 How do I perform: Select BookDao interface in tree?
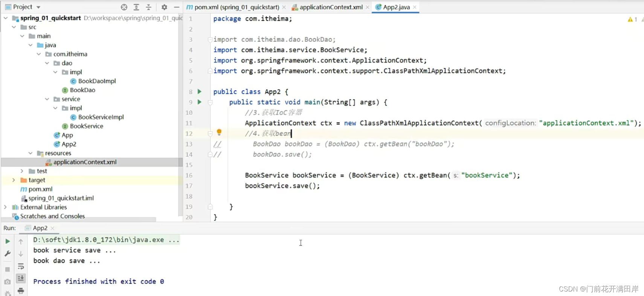coord(82,90)
